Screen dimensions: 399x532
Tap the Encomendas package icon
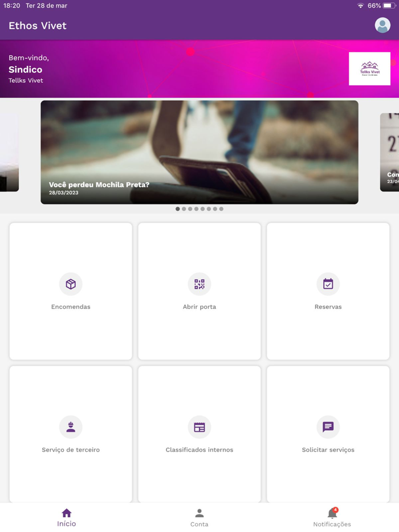point(71,284)
